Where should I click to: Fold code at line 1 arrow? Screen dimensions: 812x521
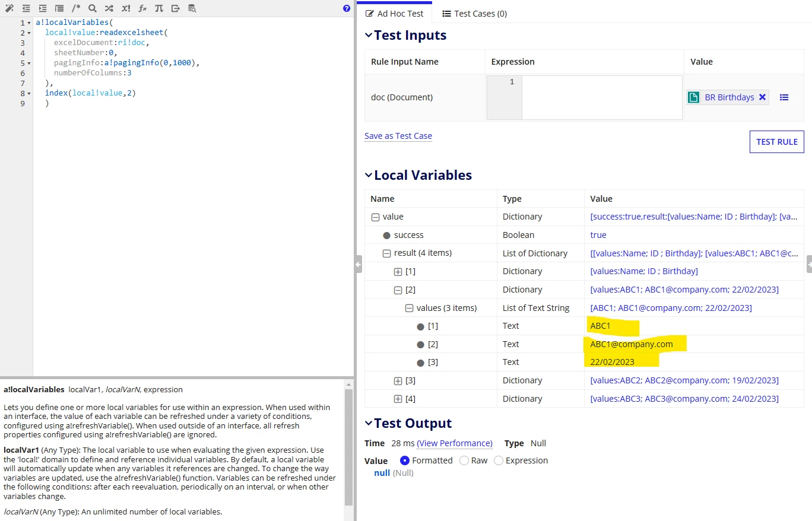tap(29, 23)
